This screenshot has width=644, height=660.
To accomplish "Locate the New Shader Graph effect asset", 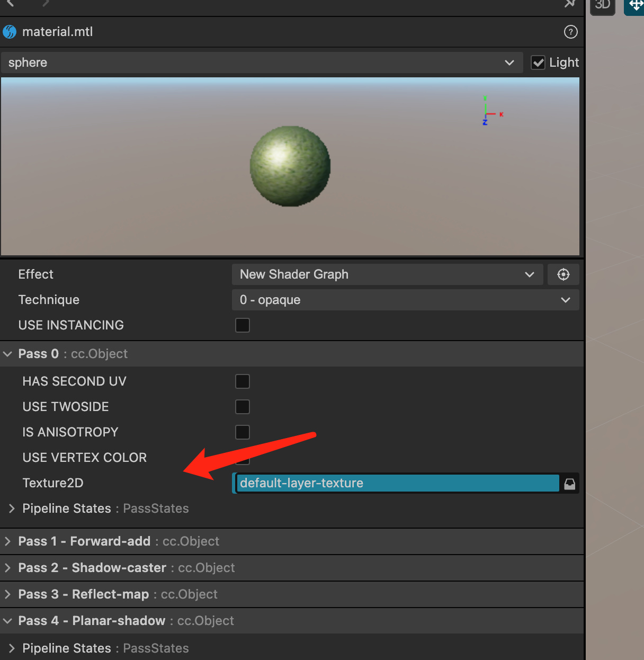I will [x=563, y=274].
